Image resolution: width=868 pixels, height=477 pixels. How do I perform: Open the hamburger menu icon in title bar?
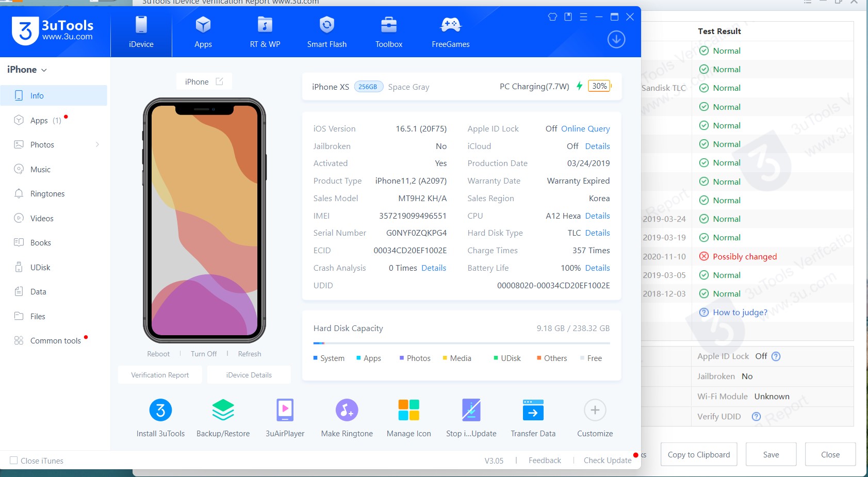point(583,17)
